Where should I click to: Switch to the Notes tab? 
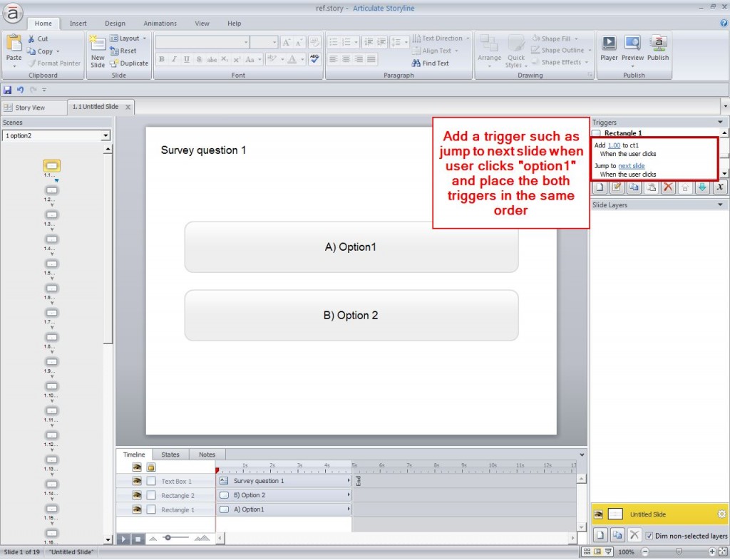point(207,455)
